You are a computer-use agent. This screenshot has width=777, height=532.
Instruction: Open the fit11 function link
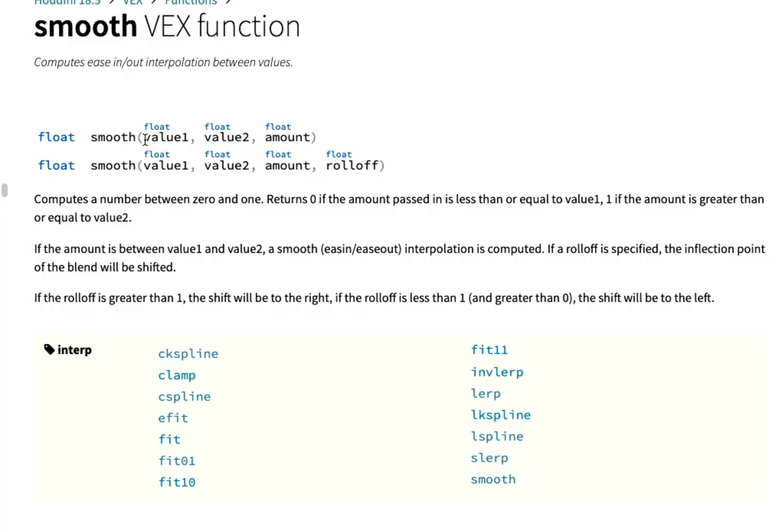coord(489,350)
